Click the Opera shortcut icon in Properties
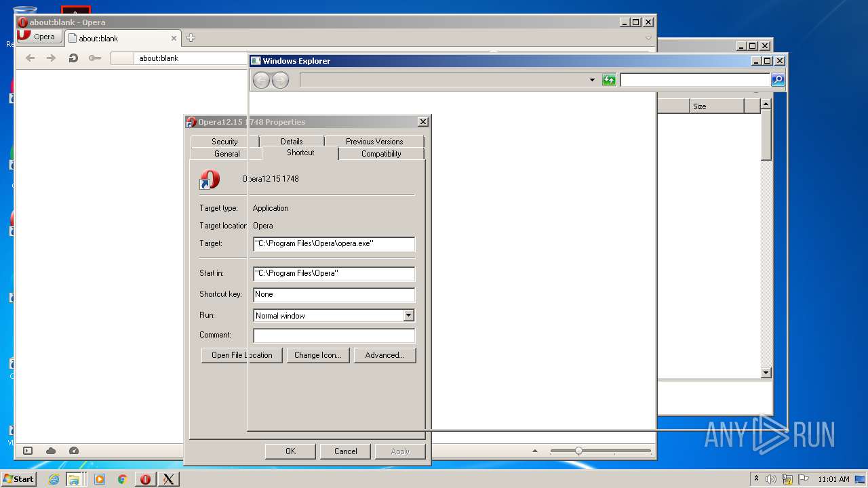The height and width of the screenshot is (488, 868). pos(210,180)
